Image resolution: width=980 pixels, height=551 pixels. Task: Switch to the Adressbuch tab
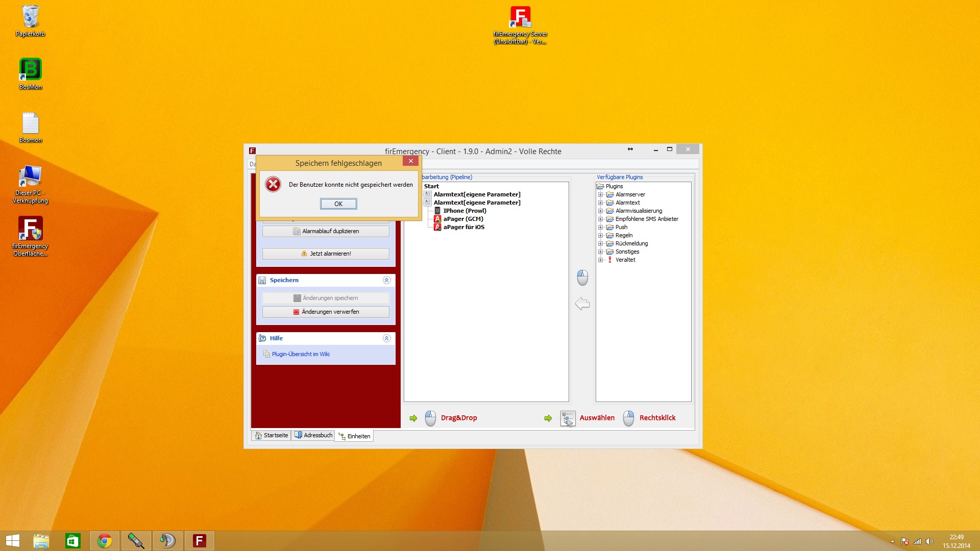pos(313,435)
